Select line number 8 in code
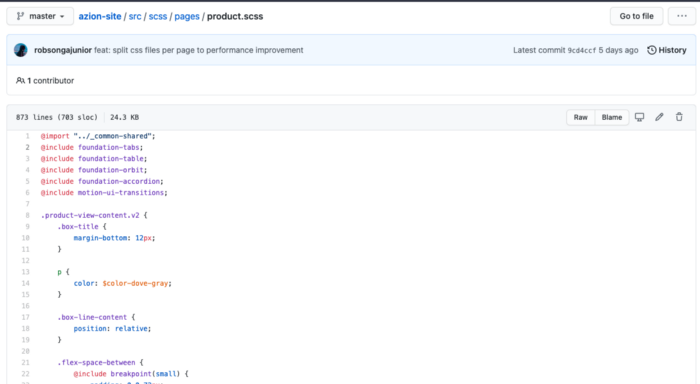700x384 pixels. click(x=27, y=215)
